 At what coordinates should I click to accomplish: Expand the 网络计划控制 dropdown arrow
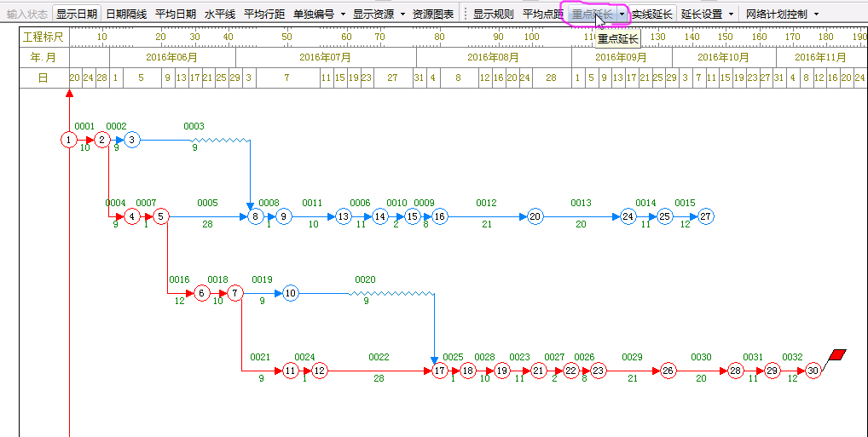point(817,14)
